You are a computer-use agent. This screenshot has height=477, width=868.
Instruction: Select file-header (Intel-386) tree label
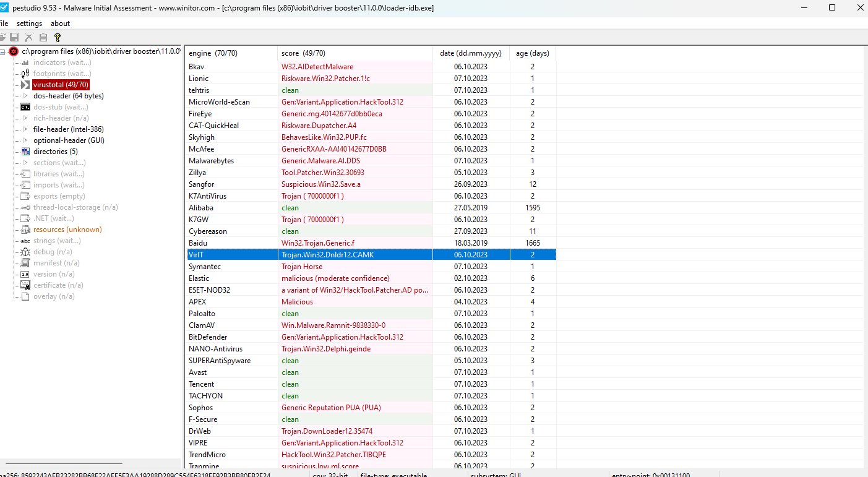pos(69,129)
